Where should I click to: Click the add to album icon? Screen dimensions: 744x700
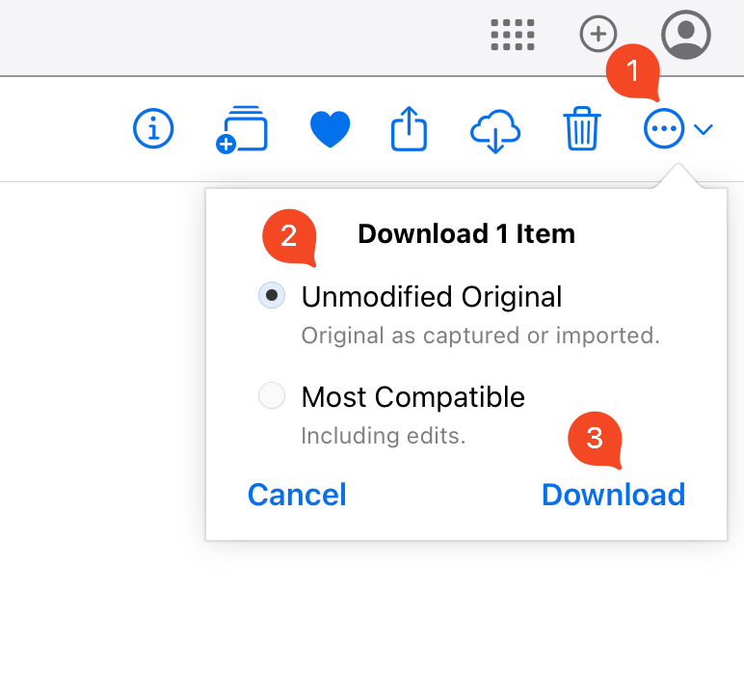coord(241,128)
